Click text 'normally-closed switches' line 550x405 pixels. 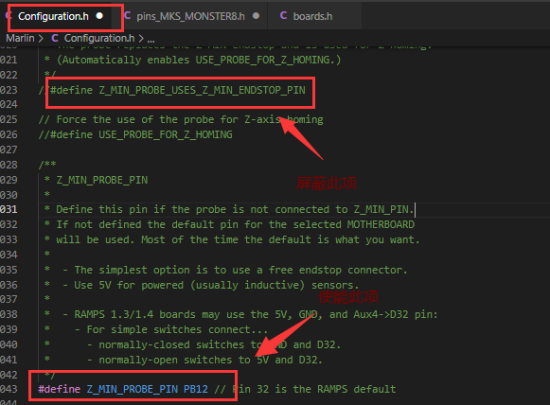tap(220, 345)
